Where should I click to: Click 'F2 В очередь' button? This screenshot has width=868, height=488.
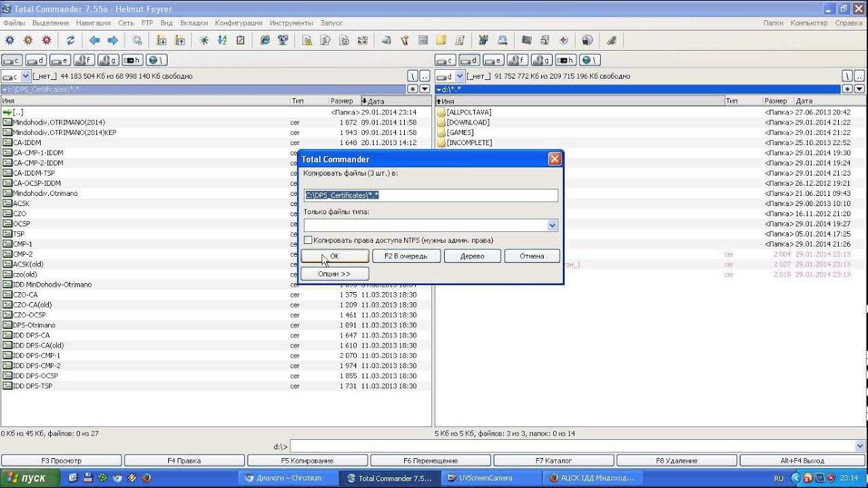tap(406, 256)
